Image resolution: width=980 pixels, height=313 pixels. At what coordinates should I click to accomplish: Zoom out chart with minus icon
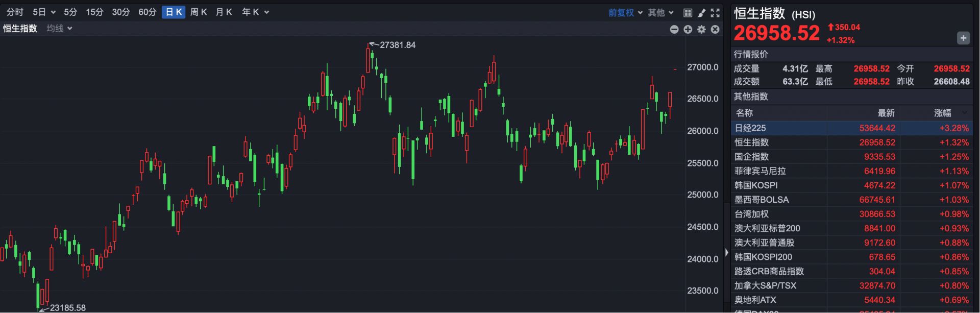coord(674,30)
